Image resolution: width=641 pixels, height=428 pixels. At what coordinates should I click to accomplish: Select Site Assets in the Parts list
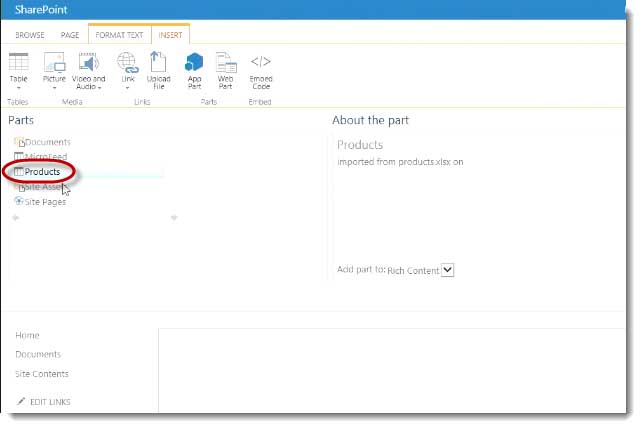click(x=43, y=187)
